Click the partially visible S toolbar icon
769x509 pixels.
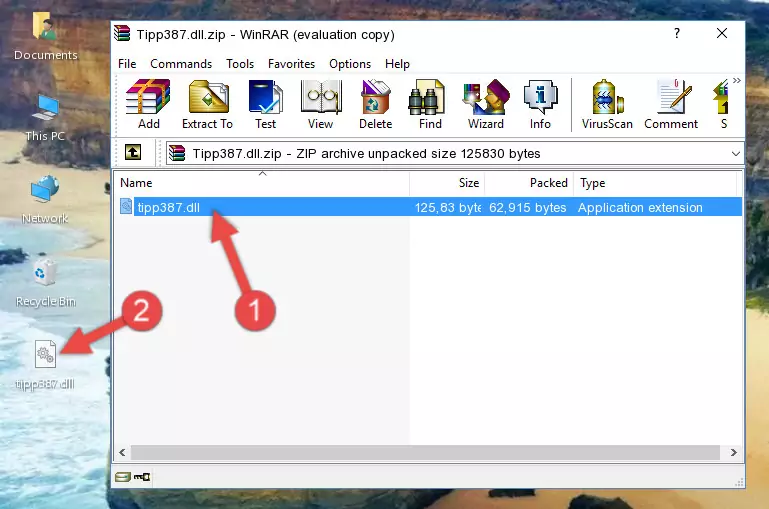[722, 104]
